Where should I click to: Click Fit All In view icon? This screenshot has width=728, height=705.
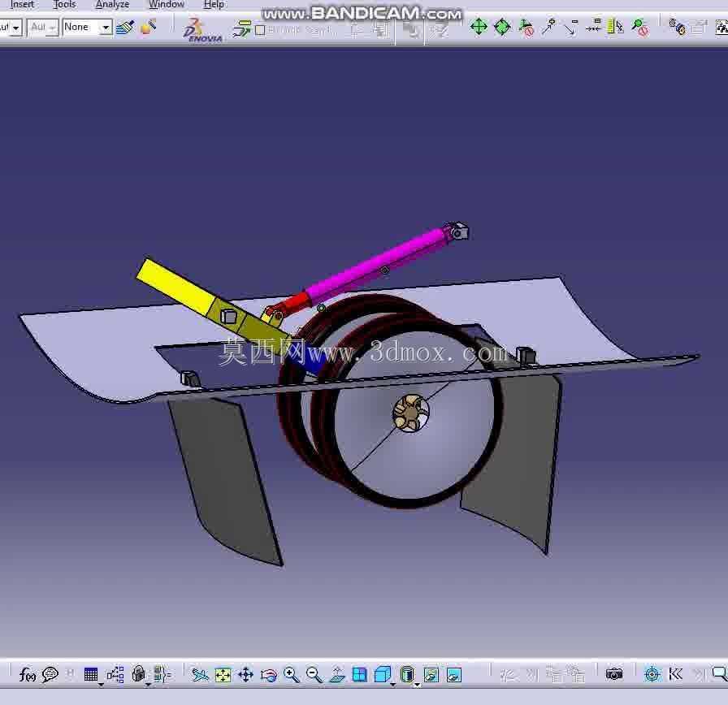223,675
